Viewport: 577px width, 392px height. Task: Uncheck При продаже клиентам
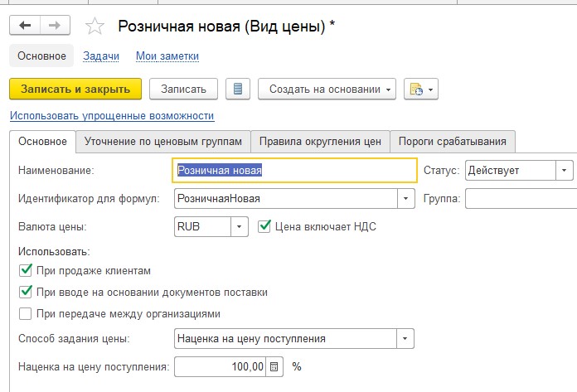(x=26, y=270)
